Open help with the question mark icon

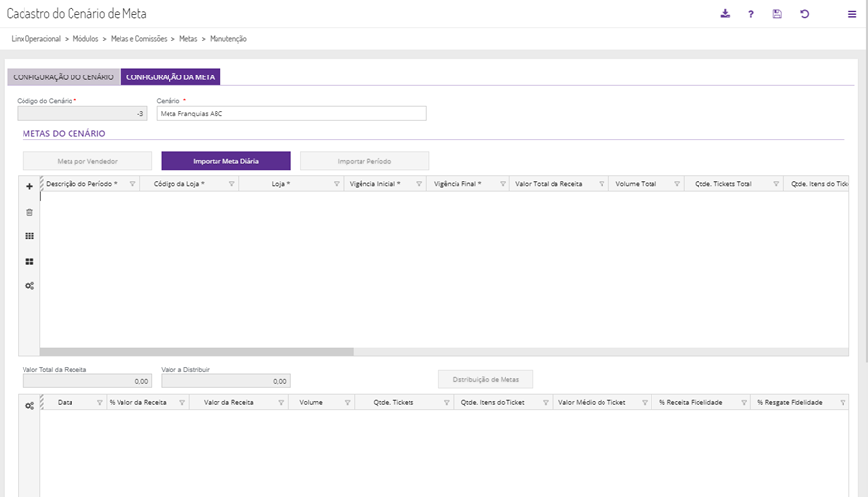click(751, 14)
